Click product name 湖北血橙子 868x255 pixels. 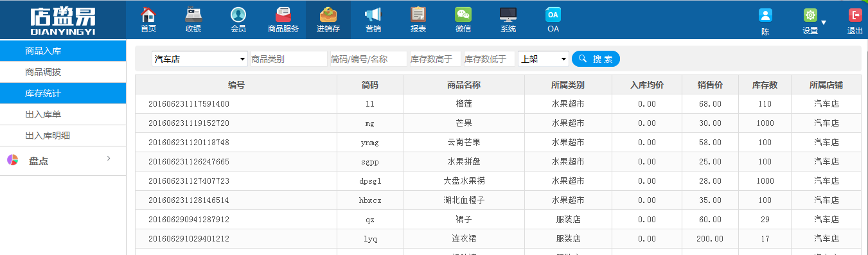pyautogui.click(x=464, y=200)
